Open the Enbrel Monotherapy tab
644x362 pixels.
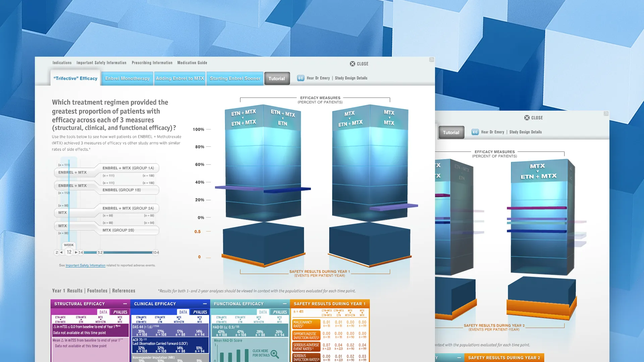pos(127,78)
